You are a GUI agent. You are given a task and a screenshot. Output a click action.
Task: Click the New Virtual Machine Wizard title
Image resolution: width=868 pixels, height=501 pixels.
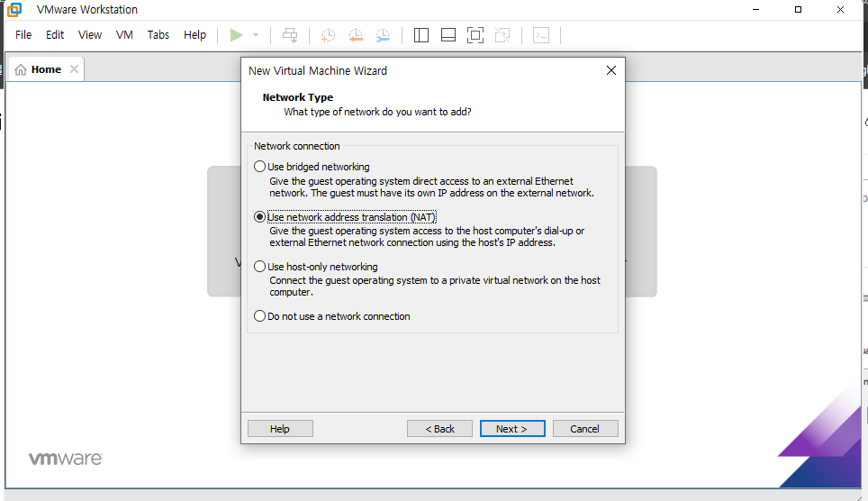[318, 71]
